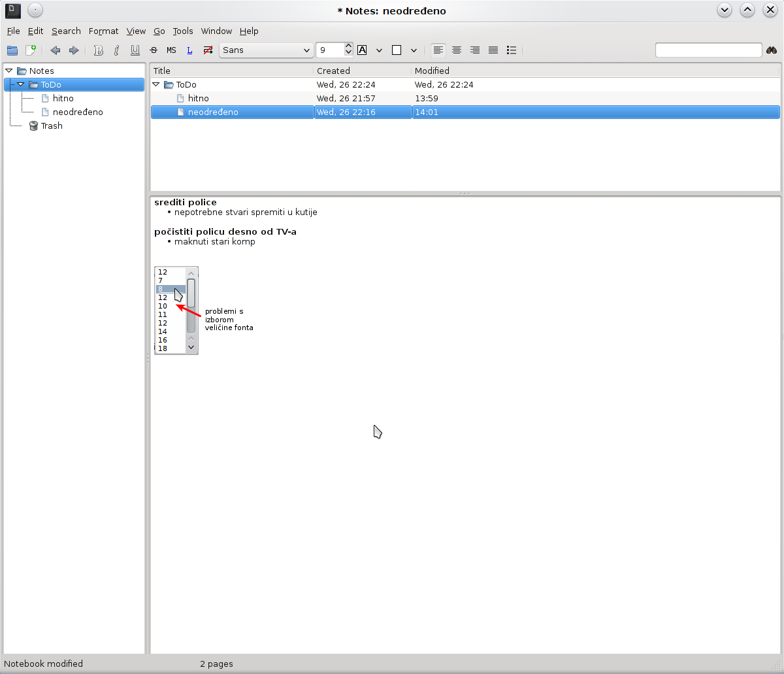Toggle bold formatting
784x674 pixels.
click(x=99, y=50)
